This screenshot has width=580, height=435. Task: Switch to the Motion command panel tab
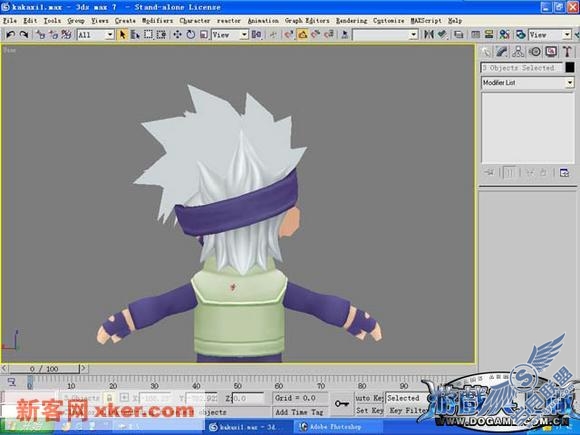coord(535,52)
